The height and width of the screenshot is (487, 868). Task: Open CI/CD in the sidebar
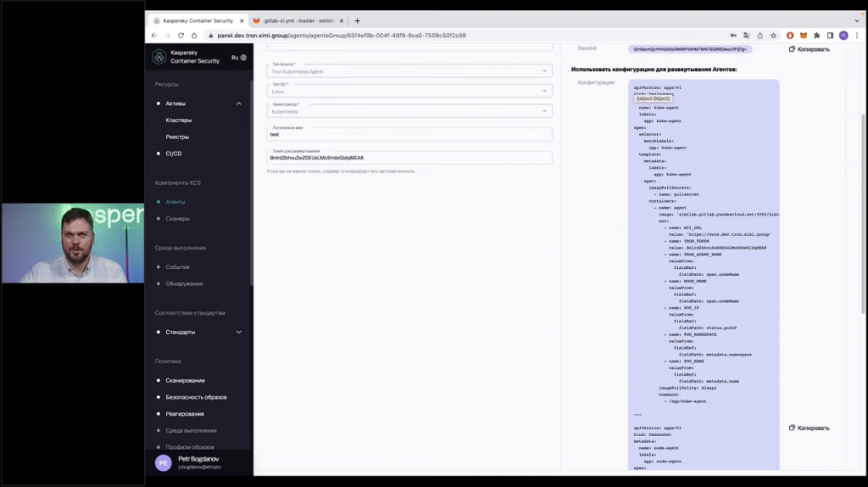pyautogui.click(x=173, y=154)
